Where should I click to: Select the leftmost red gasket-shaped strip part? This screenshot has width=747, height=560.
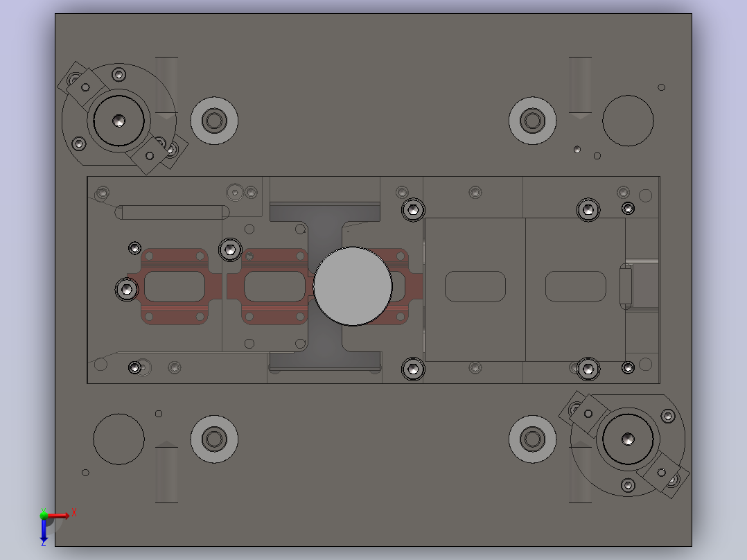(x=175, y=286)
